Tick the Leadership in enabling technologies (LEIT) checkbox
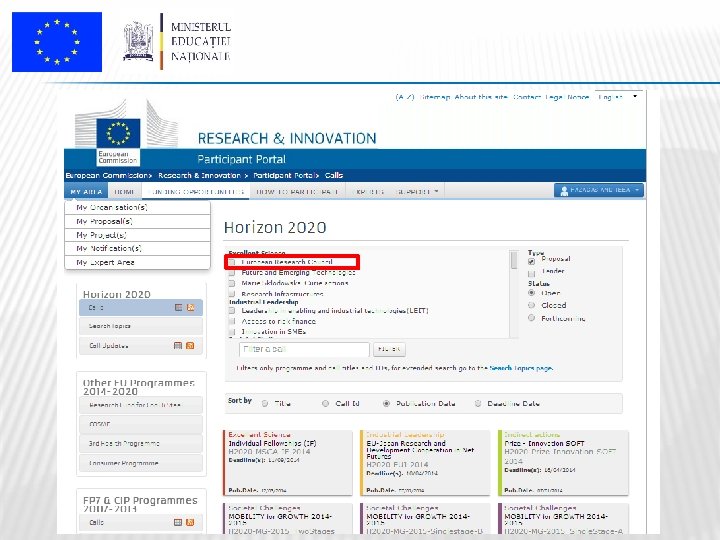Screen dimensions: 720x540 [x=232, y=311]
